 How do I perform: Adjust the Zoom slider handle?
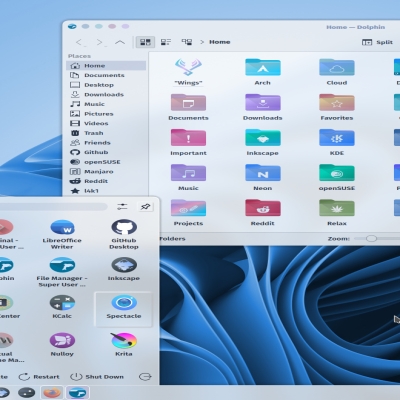tap(371, 239)
